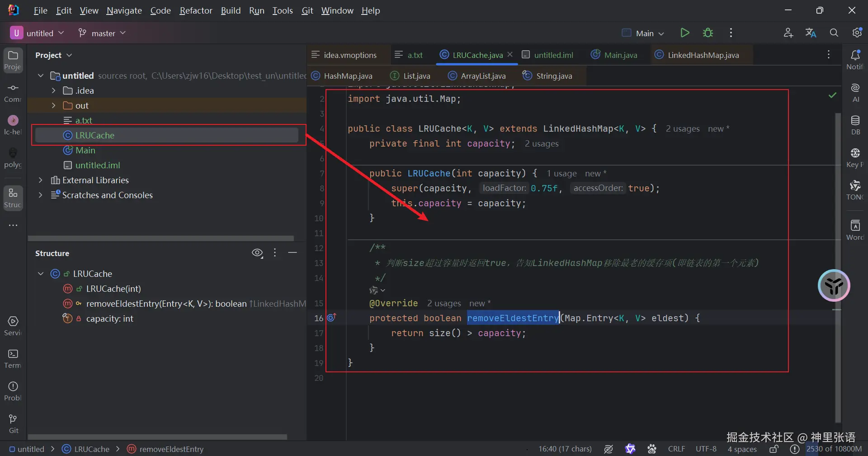This screenshot has height=456, width=868.
Task: Toggle read-only lock icon in status bar
Action: coord(774,449)
